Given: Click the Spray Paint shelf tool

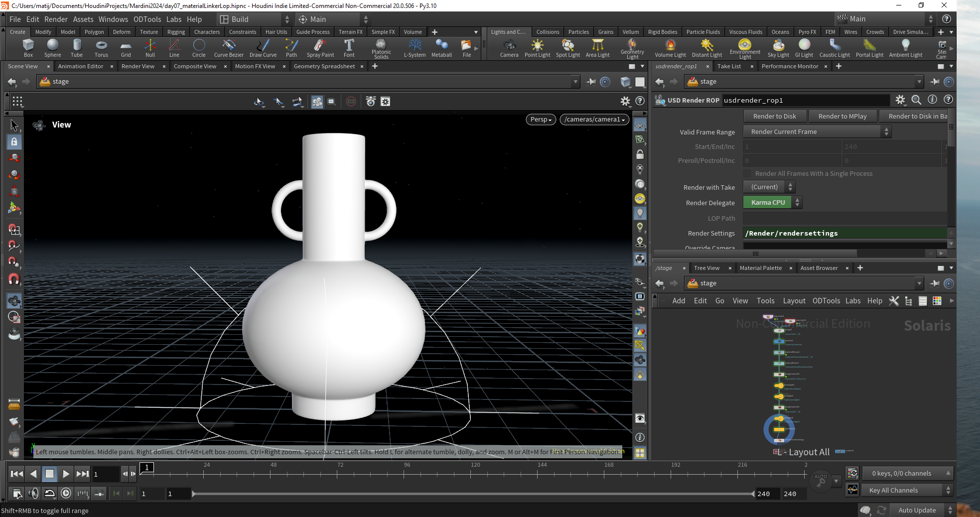Looking at the screenshot, I should click(x=320, y=48).
